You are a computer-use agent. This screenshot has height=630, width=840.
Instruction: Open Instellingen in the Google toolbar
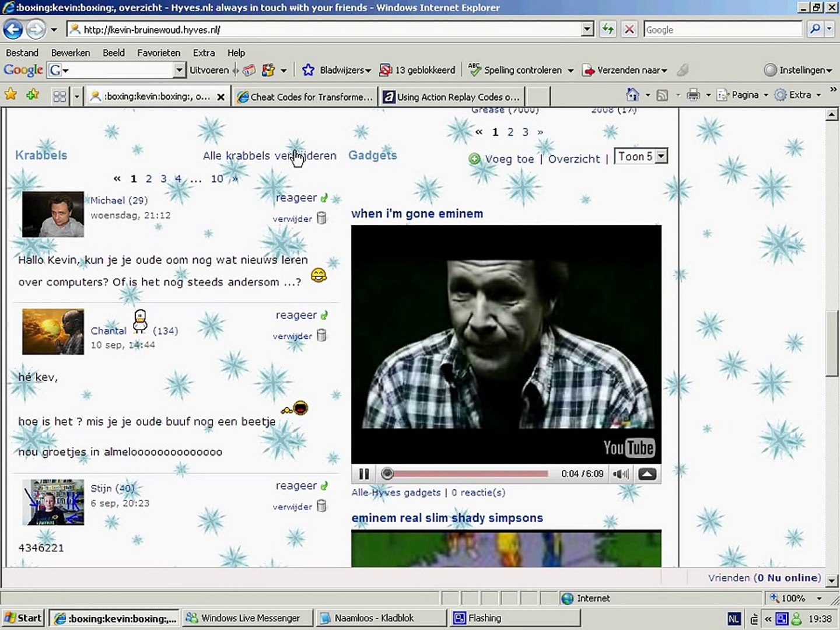(x=797, y=70)
